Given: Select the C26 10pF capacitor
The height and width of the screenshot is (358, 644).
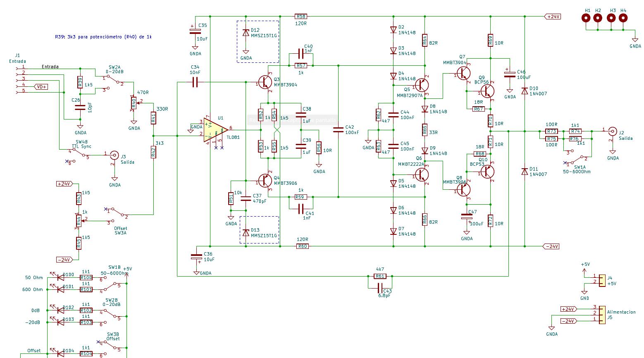Looking at the screenshot, I should [80, 107].
